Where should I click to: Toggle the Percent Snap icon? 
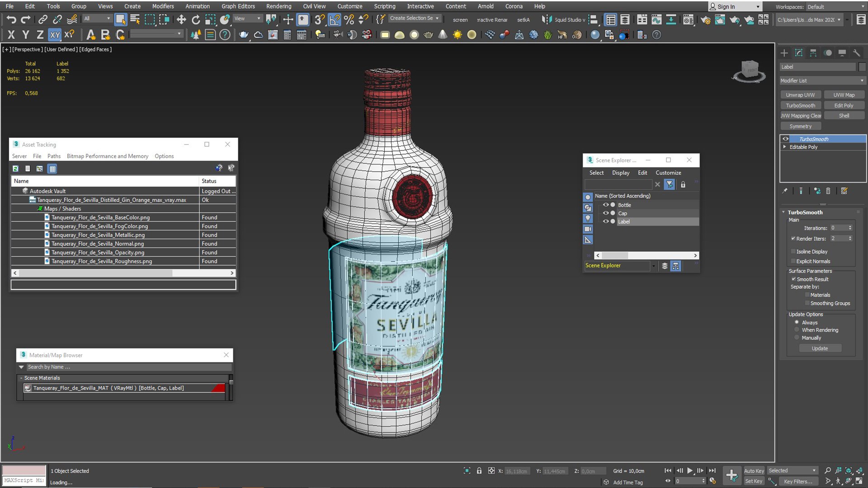[349, 19]
